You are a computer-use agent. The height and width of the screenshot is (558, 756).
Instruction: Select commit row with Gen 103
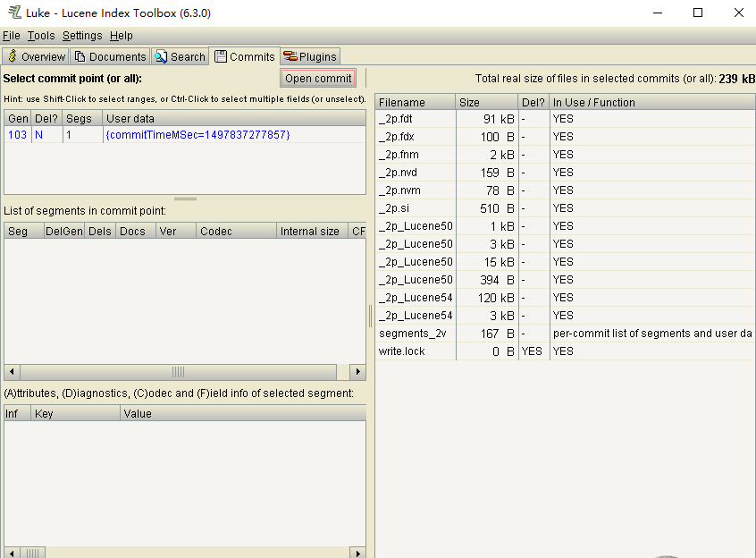point(185,135)
